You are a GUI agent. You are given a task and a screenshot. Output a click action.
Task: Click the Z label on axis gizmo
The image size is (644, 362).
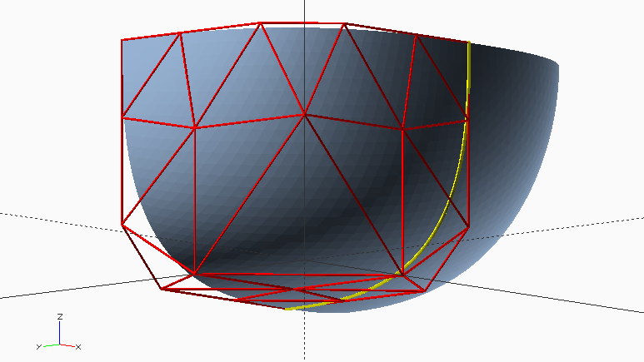[60, 317]
